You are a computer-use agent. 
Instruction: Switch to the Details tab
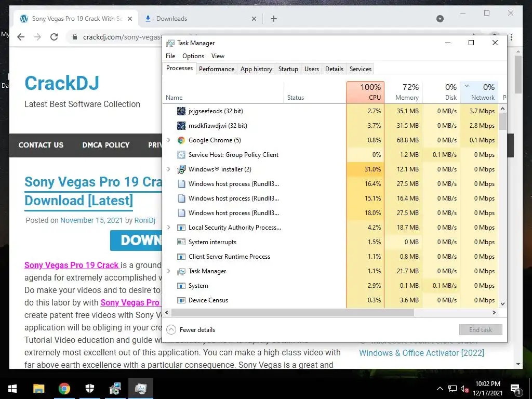point(334,69)
